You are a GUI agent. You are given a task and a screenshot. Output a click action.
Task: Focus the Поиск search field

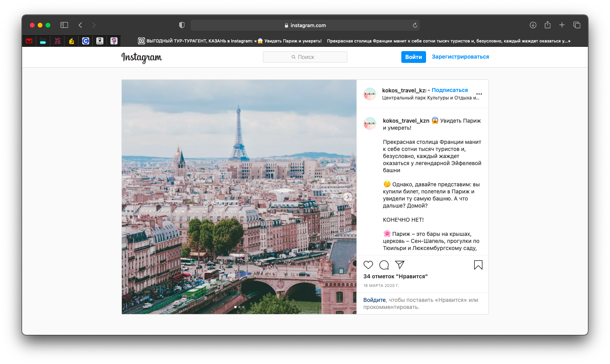pyautogui.click(x=305, y=57)
